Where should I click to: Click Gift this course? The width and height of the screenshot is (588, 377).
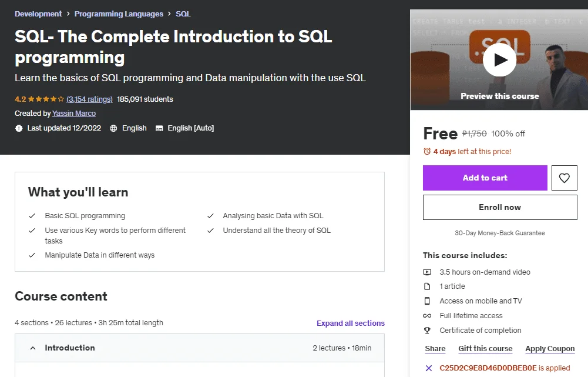[485, 348]
